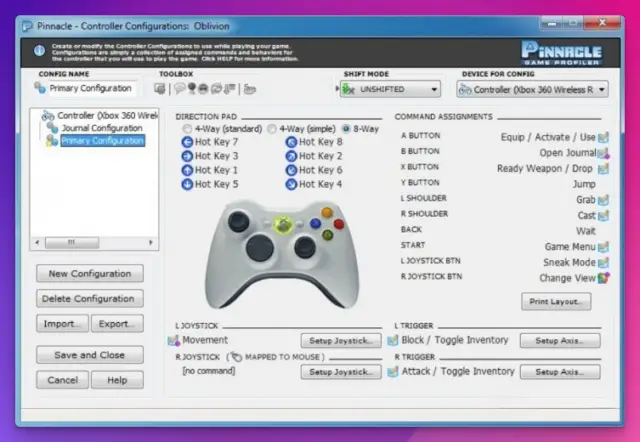Click the speech bubble Toolbox icon
Screen dimensions: 640x442
click(x=179, y=89)
